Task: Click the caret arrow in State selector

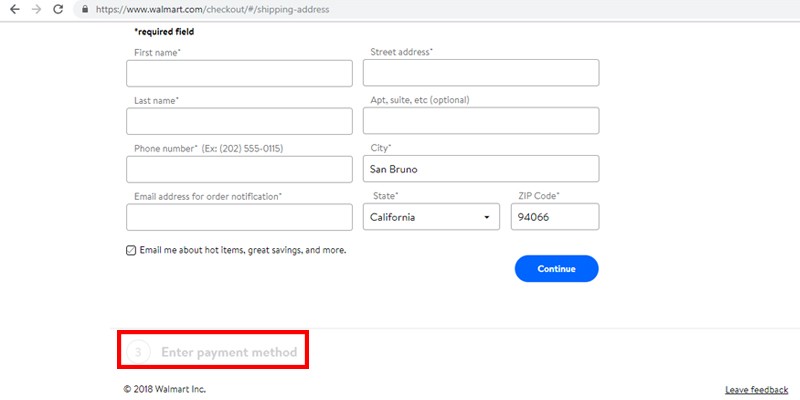Action: tap(487, 217)
